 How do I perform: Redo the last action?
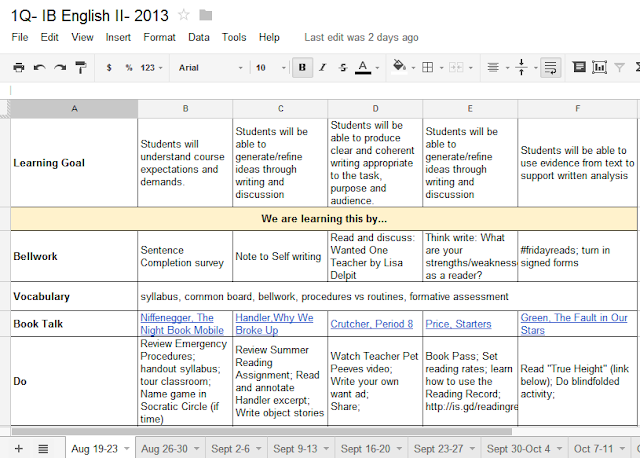(60, 67)
